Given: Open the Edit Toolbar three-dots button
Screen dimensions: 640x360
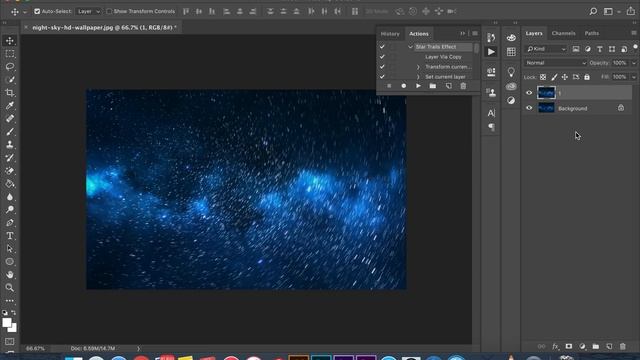Looking at the screenshot, I should pos(10,301).
